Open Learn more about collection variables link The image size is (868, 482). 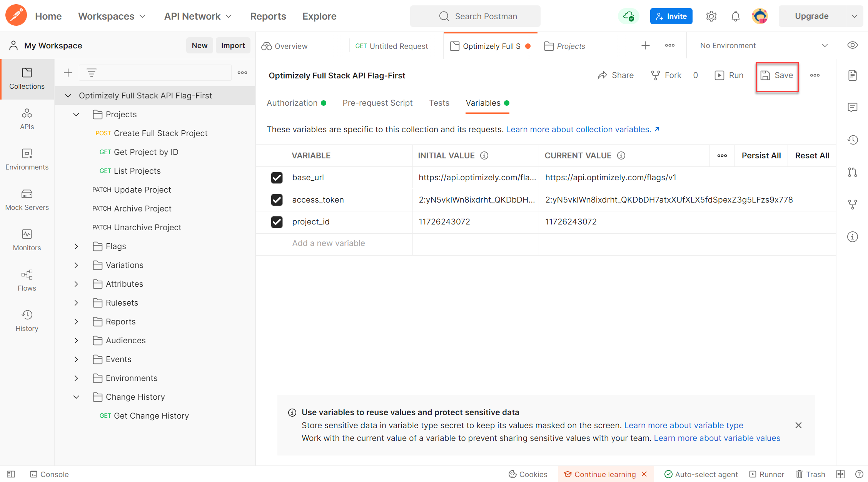tap(583, 130)
